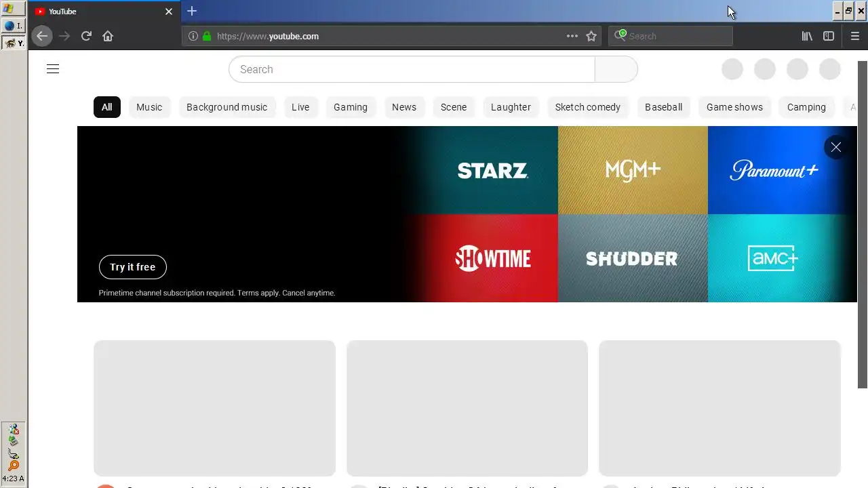This screenshot has width=868, height=488.
Task: Click the search engine icon in search box
Action: (x=620, y=36)
